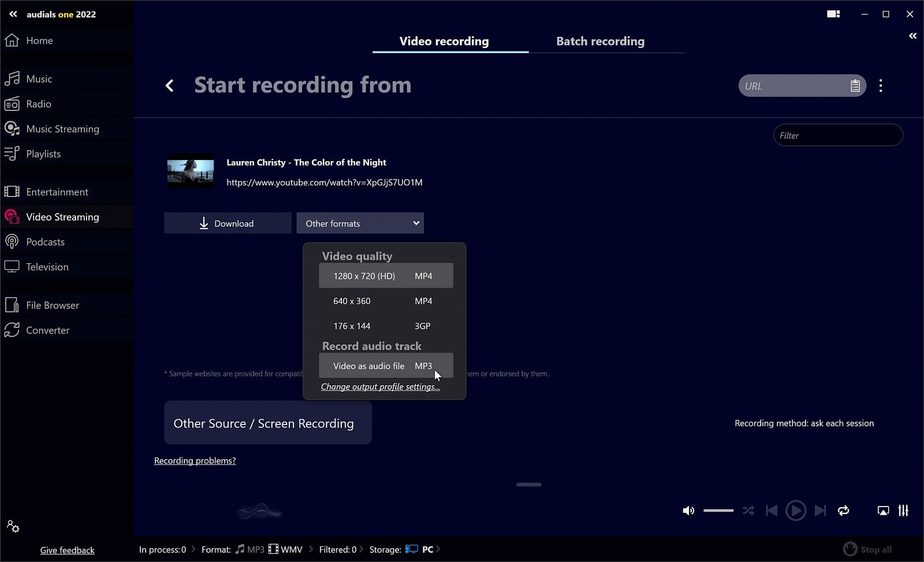Viewport: 924px width, 562px height.
Task: Select 1280 x 720 (HD) MP4 quality
Action: 386,276
